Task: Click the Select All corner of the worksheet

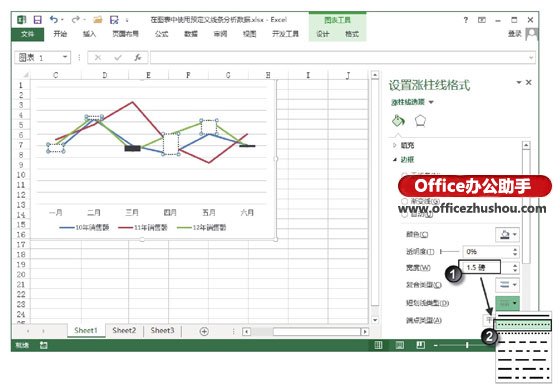Action: coord(25,75)
